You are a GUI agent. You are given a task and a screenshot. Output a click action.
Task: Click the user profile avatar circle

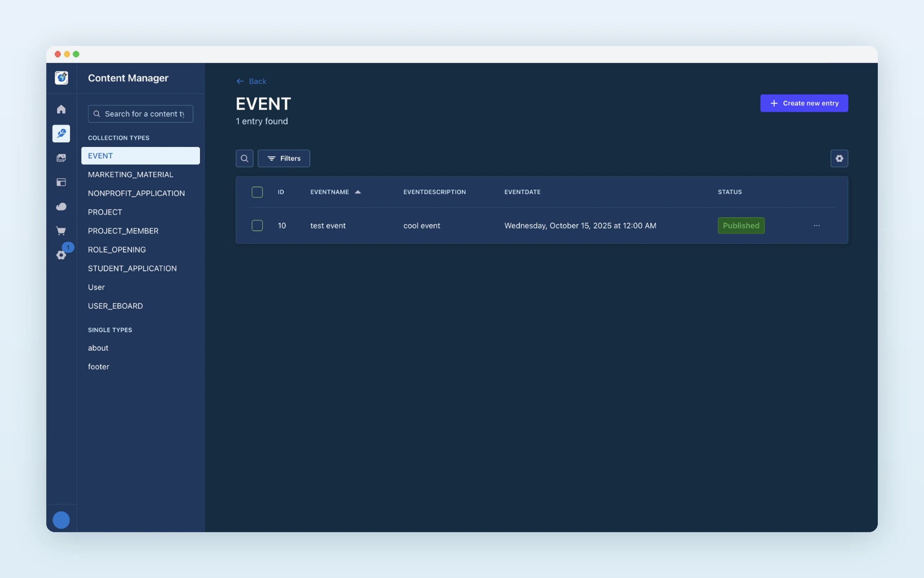pyautogui.click(x=61, y=520)
